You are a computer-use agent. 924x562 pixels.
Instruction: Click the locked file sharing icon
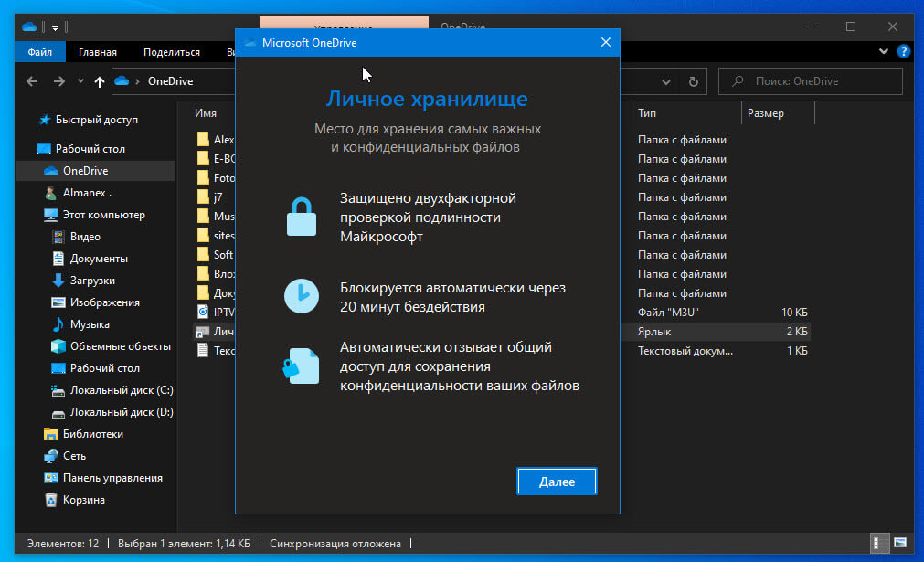(x=301, y=366)
